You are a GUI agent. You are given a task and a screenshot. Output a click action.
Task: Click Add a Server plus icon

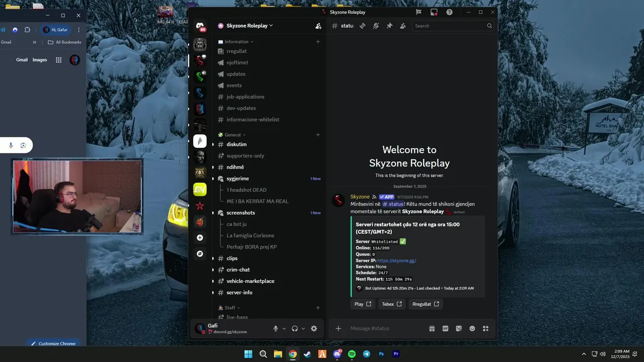click(200, 237)
